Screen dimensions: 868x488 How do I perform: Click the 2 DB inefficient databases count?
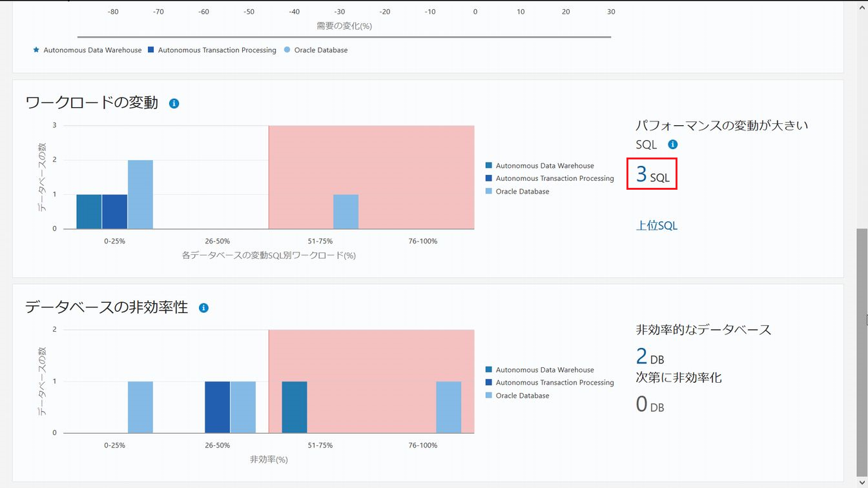pos(650,356)
